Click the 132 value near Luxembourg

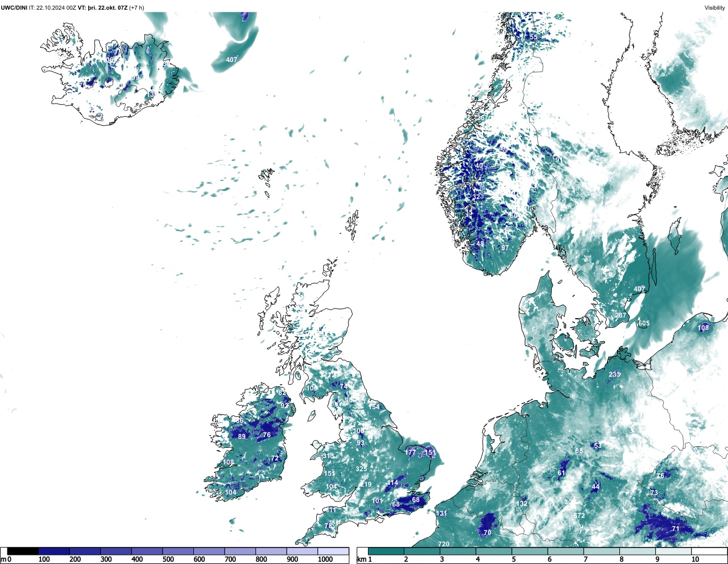point(522,504)
